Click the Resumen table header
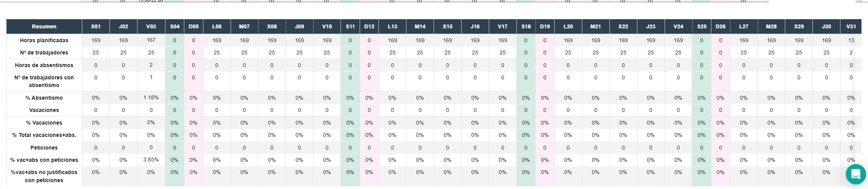Screen dimensions: 868x189 [44, 26]
